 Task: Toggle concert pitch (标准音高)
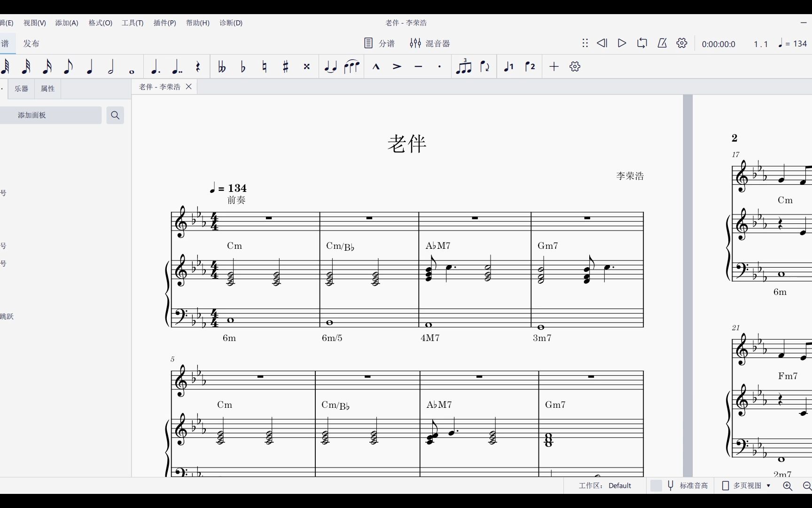coord(680,485)
